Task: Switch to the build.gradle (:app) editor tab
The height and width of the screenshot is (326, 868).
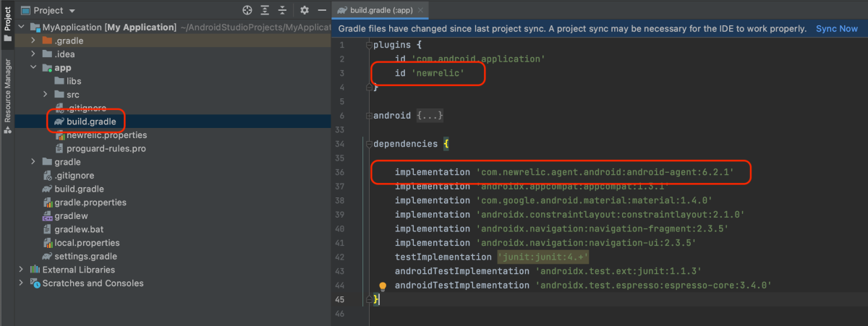Action: pos(380,10)
